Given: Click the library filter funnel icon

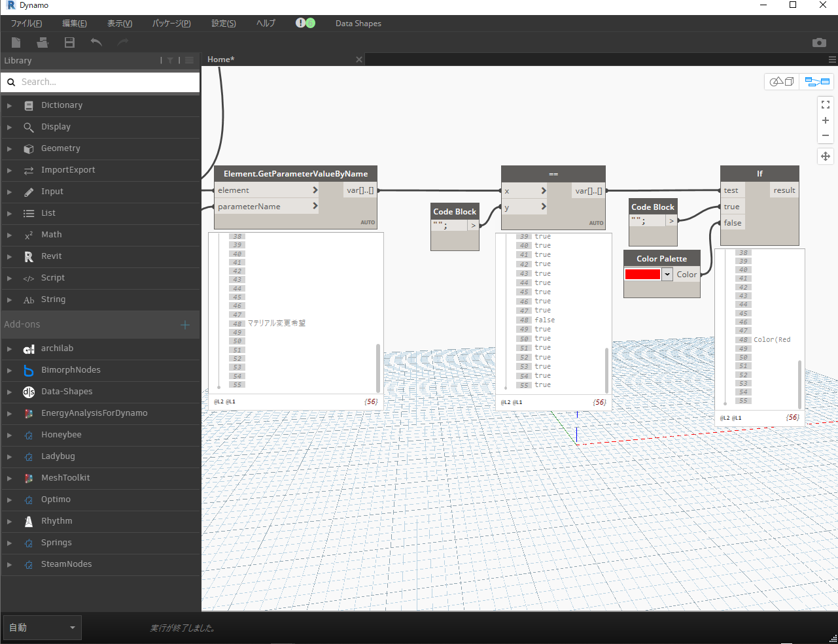Looking at the screenshot, I should point(170,61).
